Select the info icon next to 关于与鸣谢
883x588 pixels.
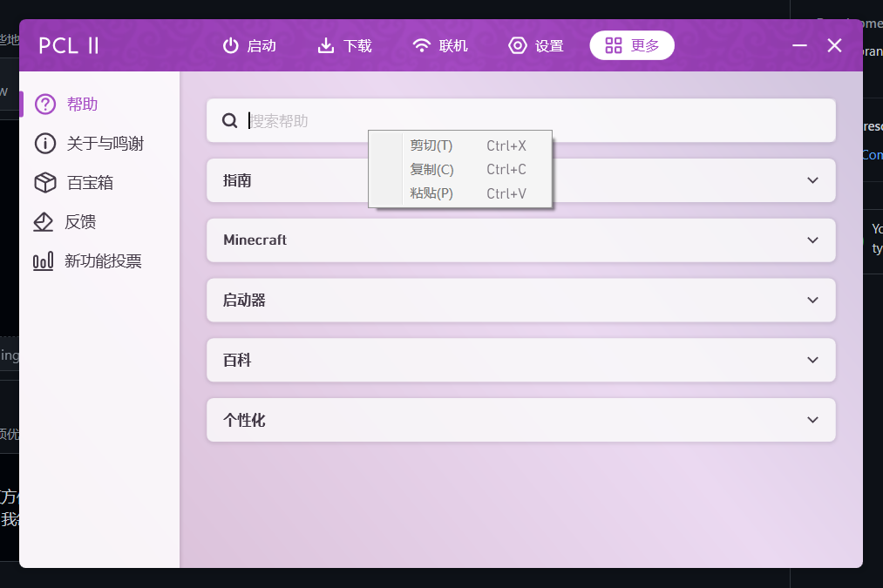click(44, 143)
